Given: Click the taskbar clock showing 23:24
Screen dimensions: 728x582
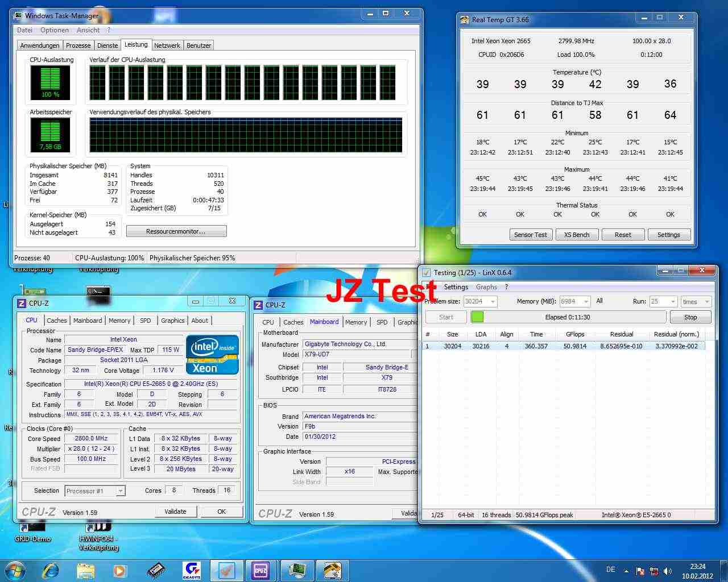Looking at the screenshot, I should (x=698, y=571).
